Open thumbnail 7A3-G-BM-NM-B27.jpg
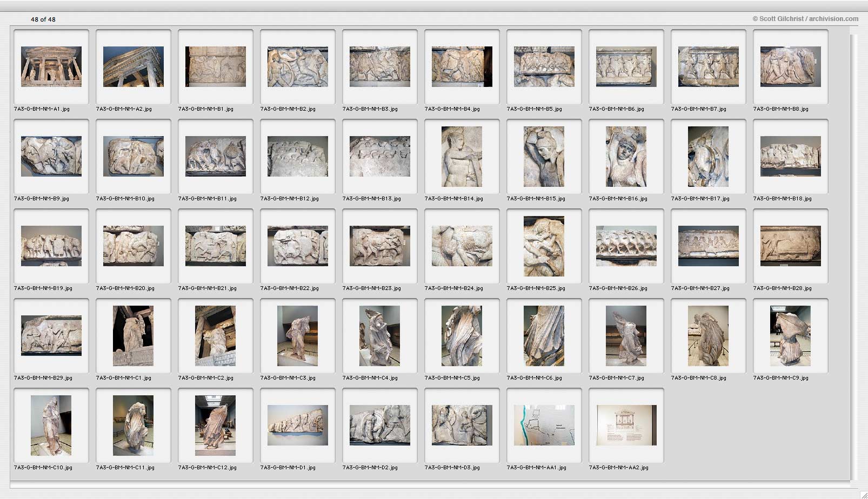868x499 pixels. pos(709,246)
